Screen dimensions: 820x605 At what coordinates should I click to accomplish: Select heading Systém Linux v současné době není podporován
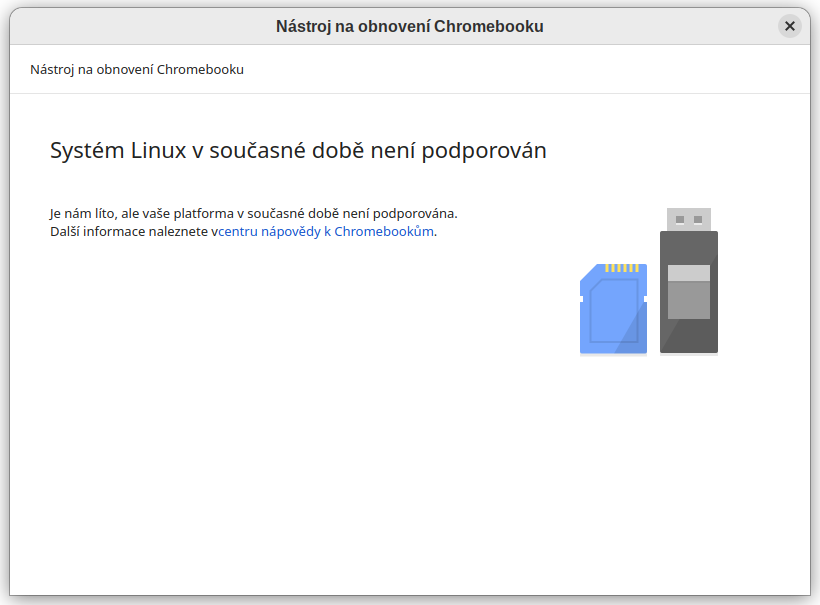(298, 151)
